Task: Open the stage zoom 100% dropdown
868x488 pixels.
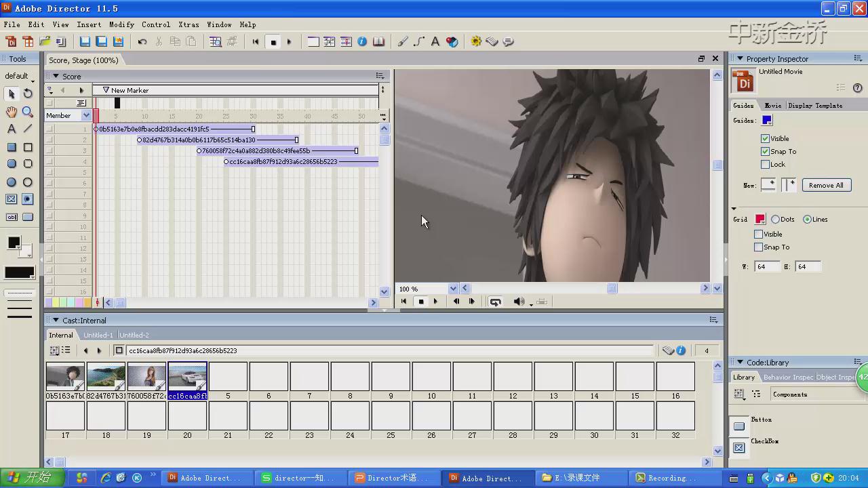Action: point(454,289)
